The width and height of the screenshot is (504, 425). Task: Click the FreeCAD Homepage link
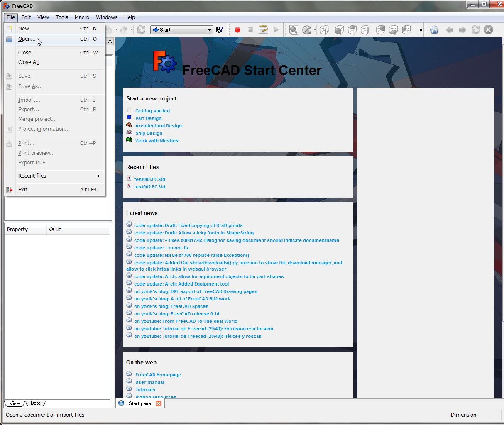click(158, 375)
